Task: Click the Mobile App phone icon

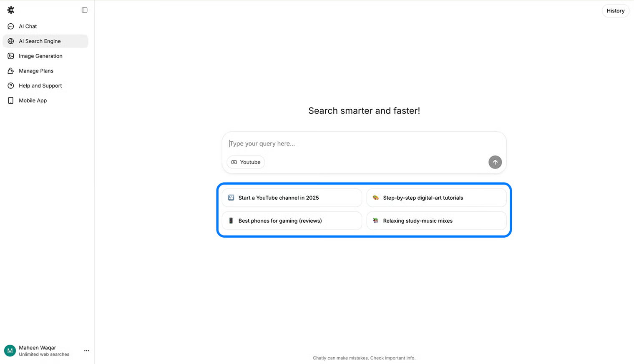Action: 11,100
